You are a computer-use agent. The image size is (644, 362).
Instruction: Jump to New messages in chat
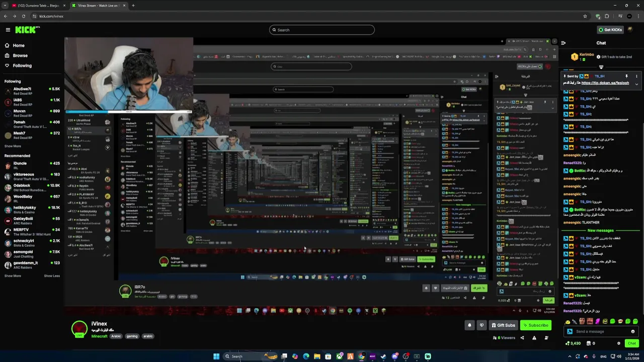[x=600, y=231]
